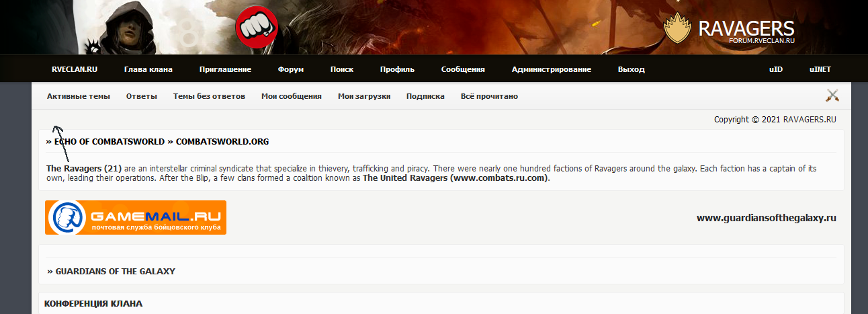The height and width of the screenshot is (314, 868).
Task: Click The Ravagers (21) bold text
Action: click(84, 168)
